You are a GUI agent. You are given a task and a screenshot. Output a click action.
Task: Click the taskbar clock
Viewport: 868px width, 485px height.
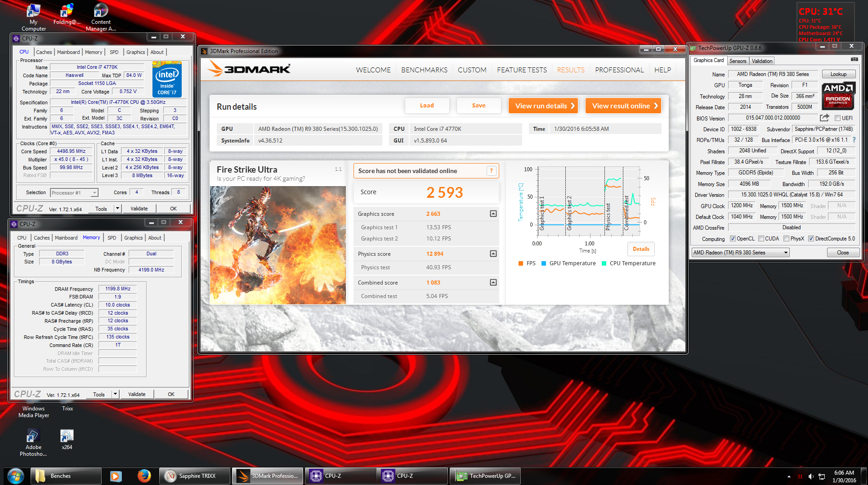844,476
